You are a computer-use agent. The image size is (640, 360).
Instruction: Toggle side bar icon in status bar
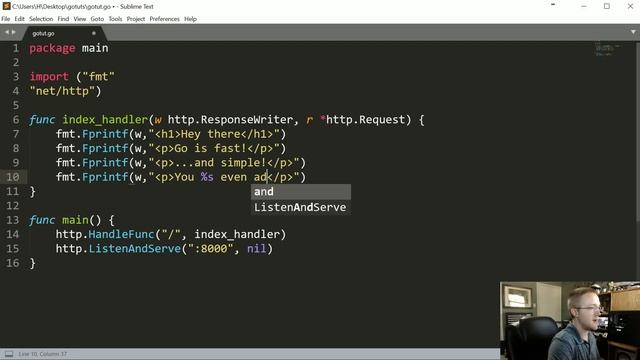click(x=9, y=354)
